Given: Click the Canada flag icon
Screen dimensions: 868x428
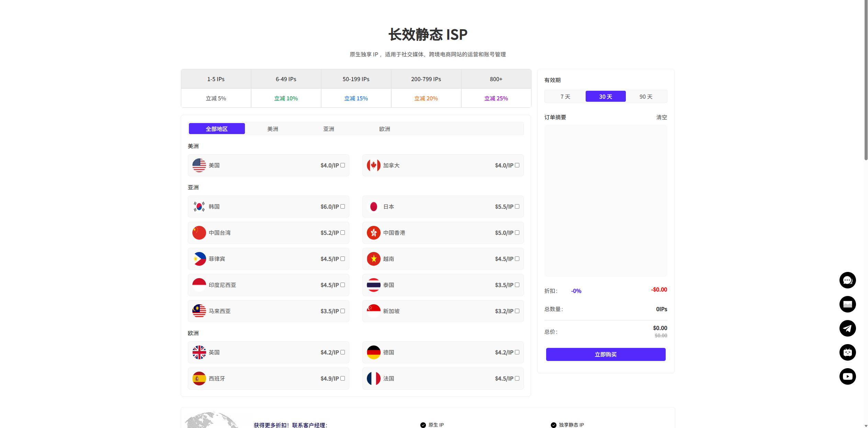Looking at the screenshot, I should (373, 165).
